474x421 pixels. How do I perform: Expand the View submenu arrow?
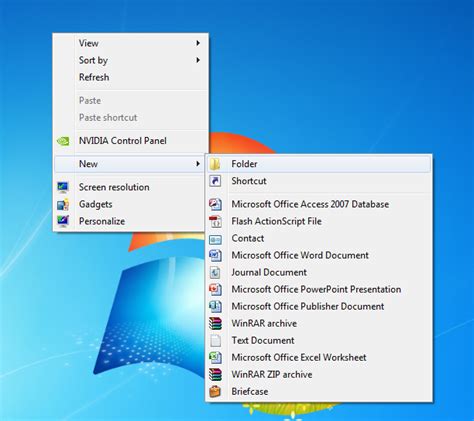pyautogui.click(x=198, y=43)
